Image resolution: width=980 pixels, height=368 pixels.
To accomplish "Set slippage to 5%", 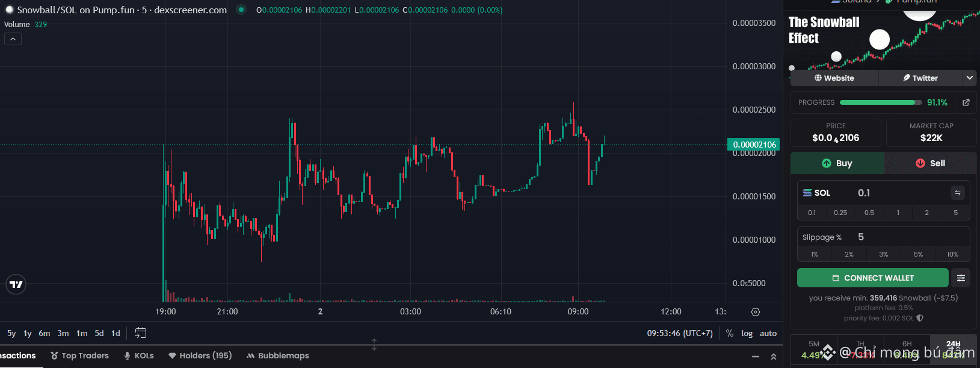I will point(918,254).
